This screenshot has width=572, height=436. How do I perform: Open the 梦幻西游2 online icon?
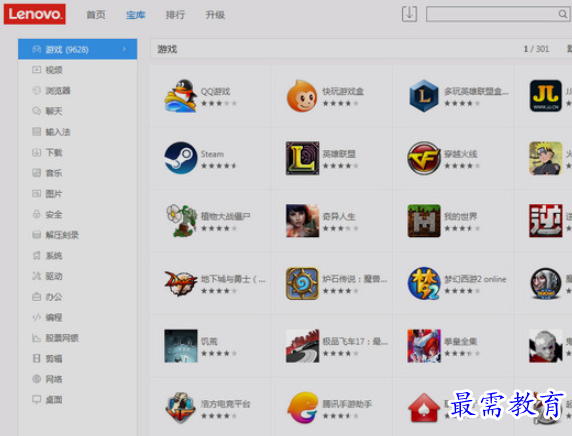424,283
